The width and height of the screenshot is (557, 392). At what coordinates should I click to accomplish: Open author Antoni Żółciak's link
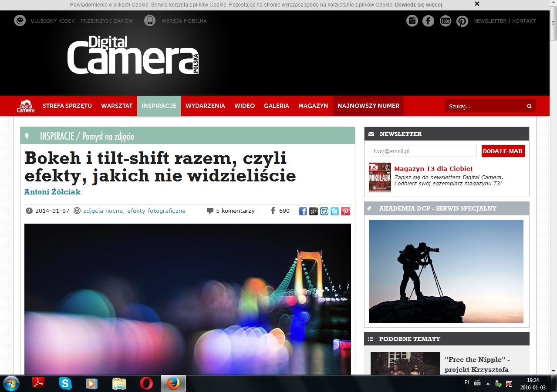(x=52, y=192)
